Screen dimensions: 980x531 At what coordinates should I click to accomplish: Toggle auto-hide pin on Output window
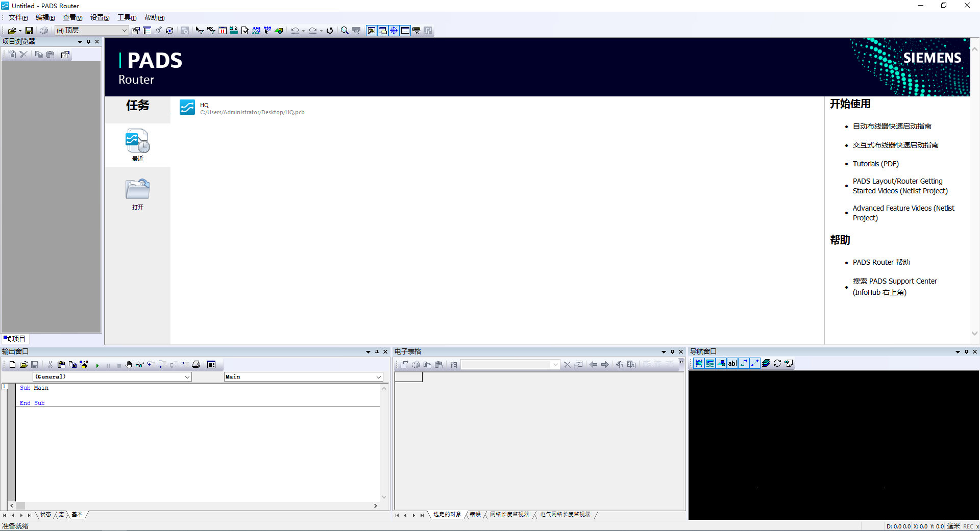(377, 352)
